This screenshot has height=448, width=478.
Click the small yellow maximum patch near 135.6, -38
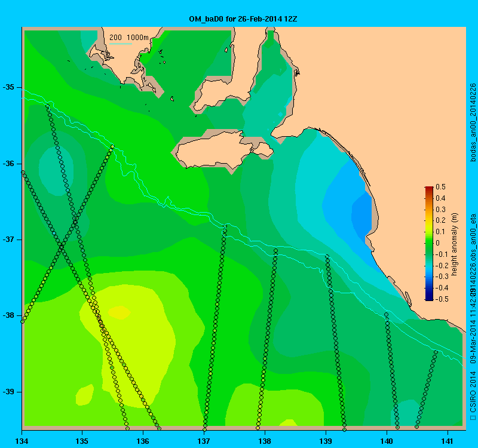pyautogui.click(x=119, y=312)
